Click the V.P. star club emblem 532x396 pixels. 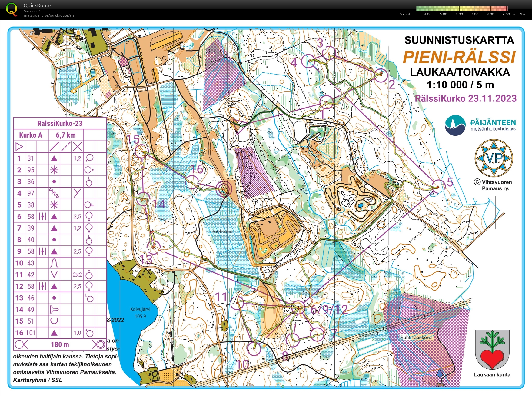coord(494,158)
